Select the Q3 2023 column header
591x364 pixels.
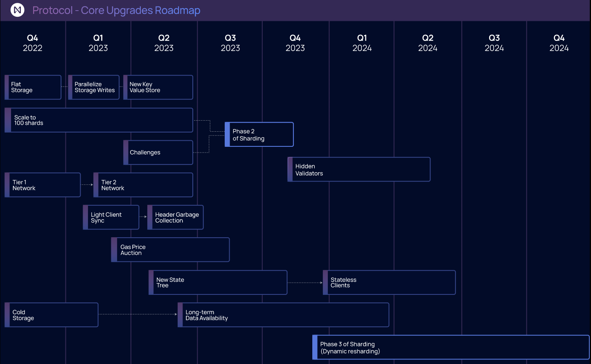point(230,43)
